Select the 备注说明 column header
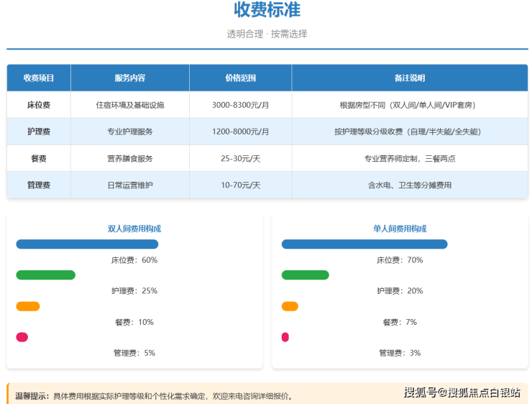The image size is (532, 404). (x=409, y=78)
